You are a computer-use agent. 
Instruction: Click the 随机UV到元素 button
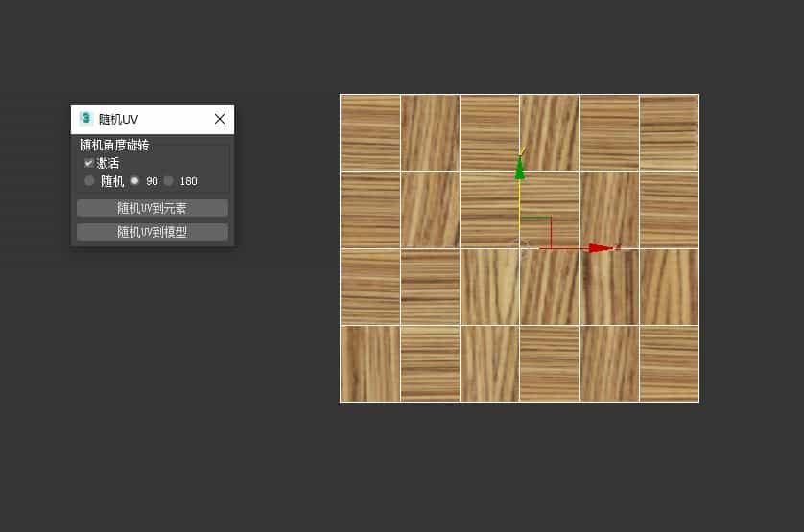click(153, 208)
